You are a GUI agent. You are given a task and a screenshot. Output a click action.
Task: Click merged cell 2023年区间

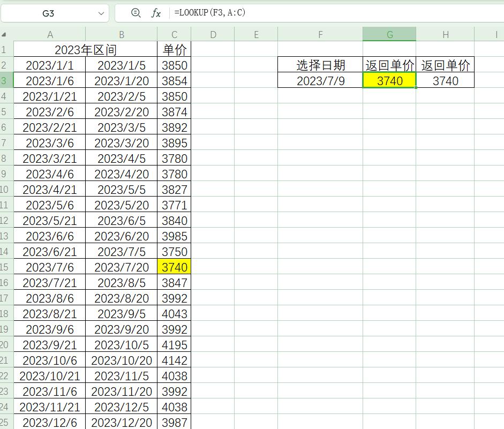[x=86, y=49]
